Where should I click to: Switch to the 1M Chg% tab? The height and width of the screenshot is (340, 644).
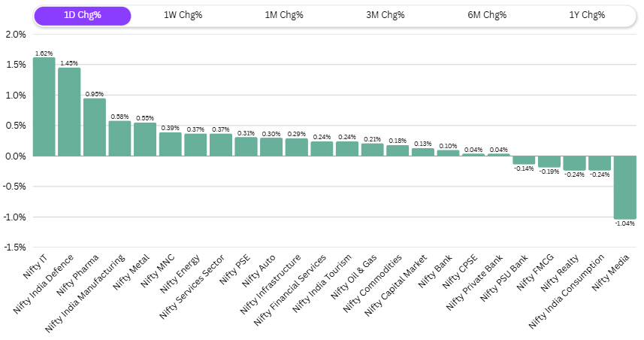(284, 16)
